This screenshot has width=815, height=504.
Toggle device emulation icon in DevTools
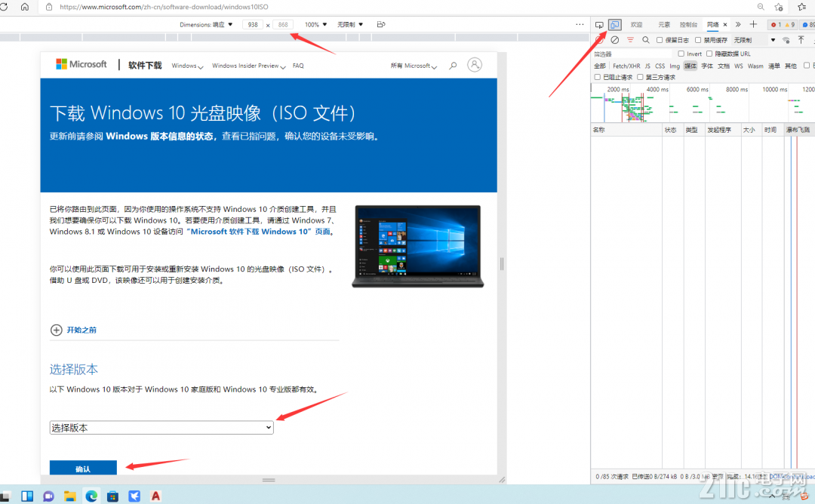pos(615,25)
